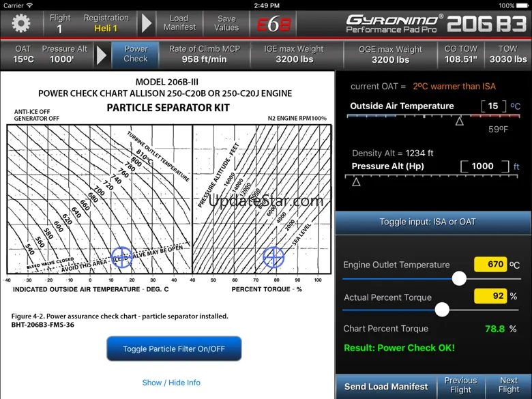Click the Engine Outlet Temperature slider knob
The image size is (532, 399).
(459, 278)
